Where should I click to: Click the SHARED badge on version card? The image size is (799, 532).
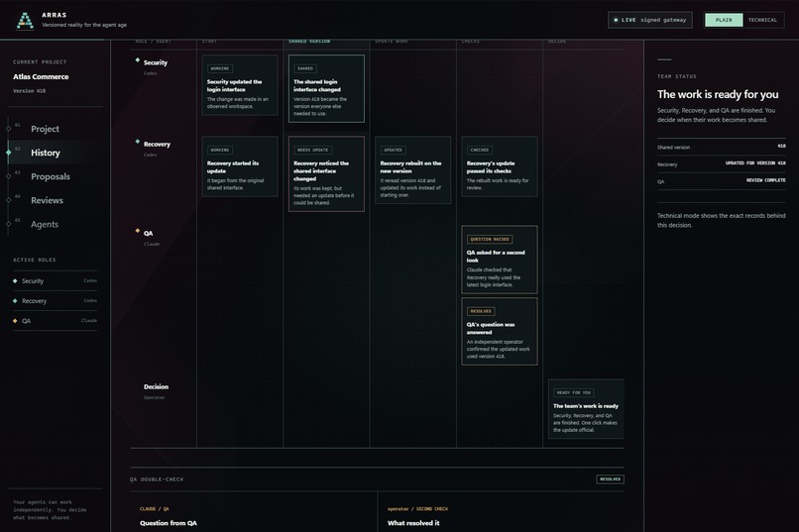tap(305, 68)
